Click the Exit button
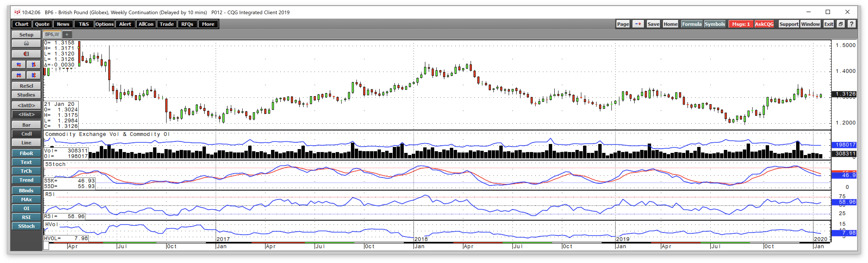Image resolution: width=868 pixels, height=263 pixels. [x=829, y=24]
